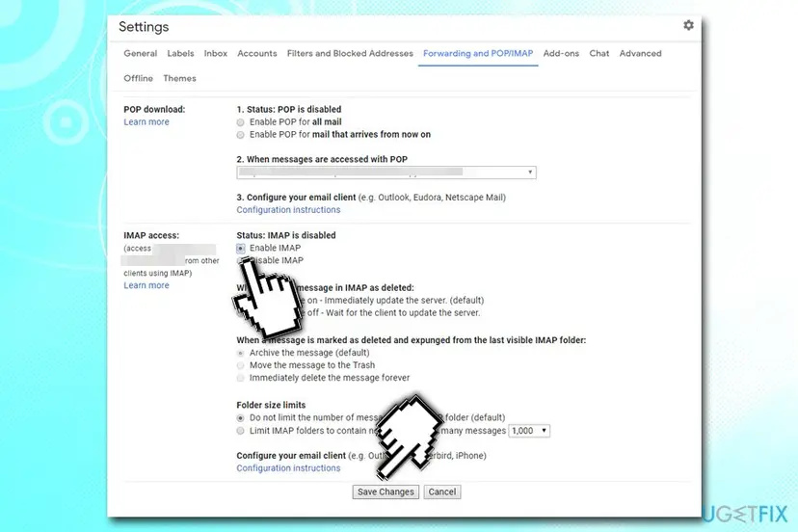This screenshot has width=798, height=532.
Task: Open POP Configuration instructions link
Action: tap(288, 210)
